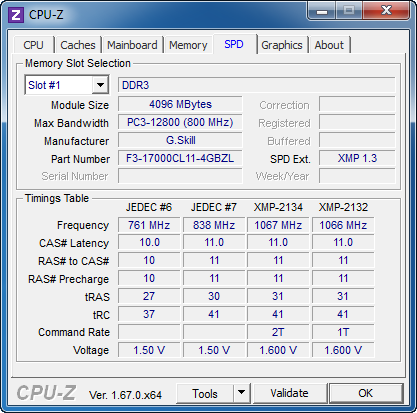Viewport: 417px width, 413px height.
Task: Open the Mainboard tab
Action: click(x=132, y=45)
